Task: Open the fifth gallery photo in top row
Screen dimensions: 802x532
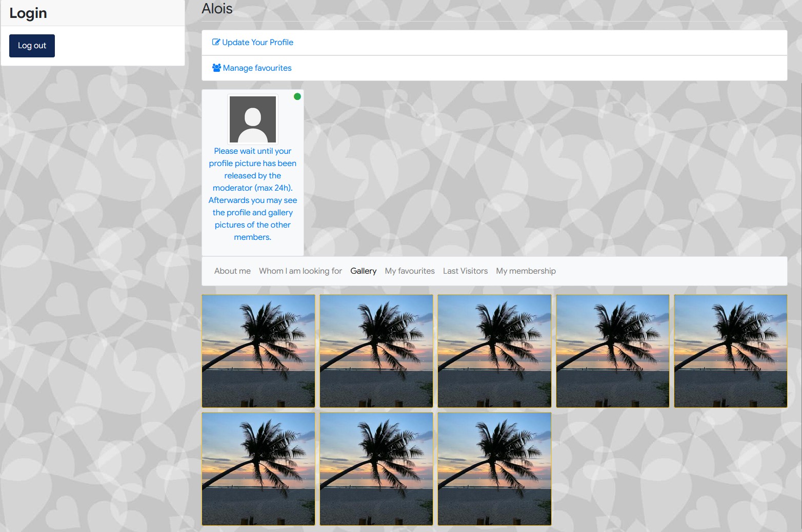Action: pos(730,351)
